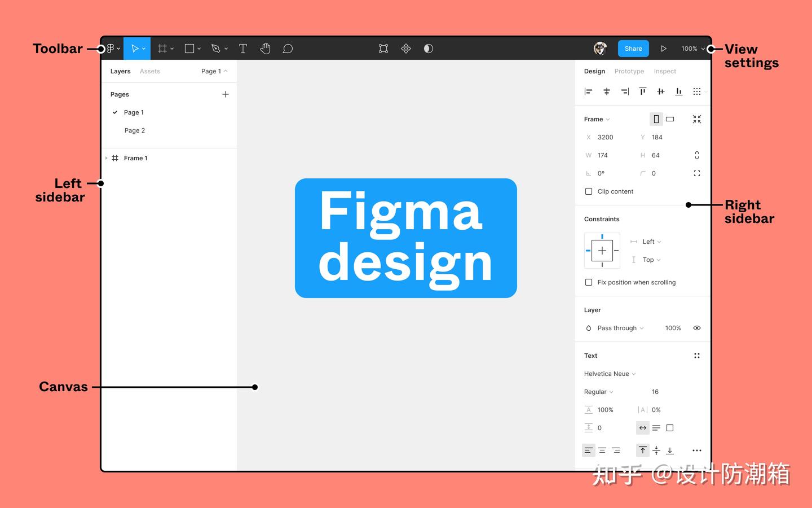Select Page 2 in the Pages list
This screenshot has height=508, width=812.
point(134,130)
